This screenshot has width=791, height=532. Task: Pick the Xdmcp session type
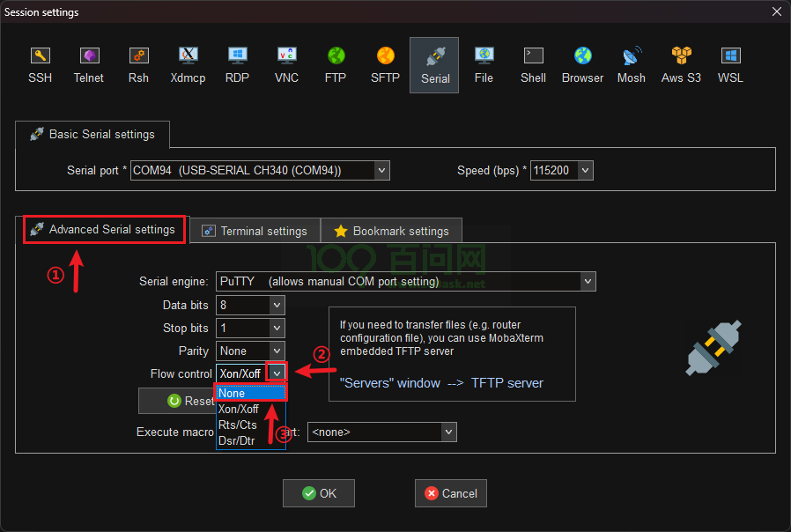coord(187,64)
